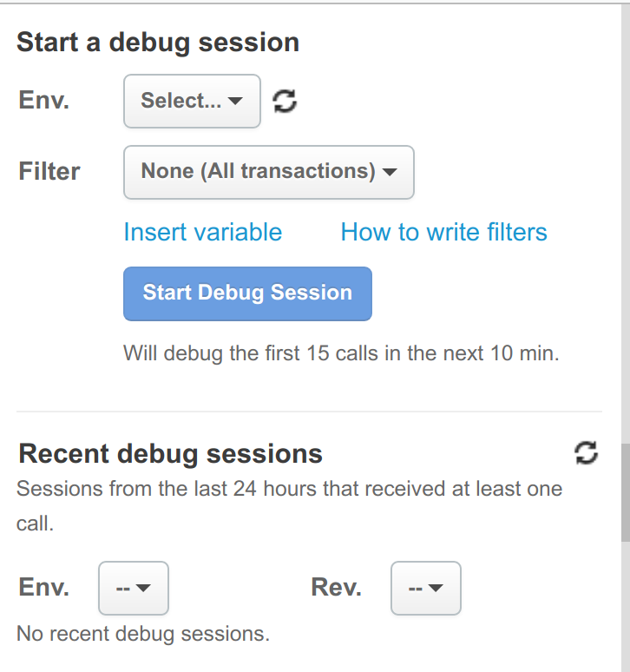Open the How to write filters link
The image size is (630, 672).
coord(443,232)
